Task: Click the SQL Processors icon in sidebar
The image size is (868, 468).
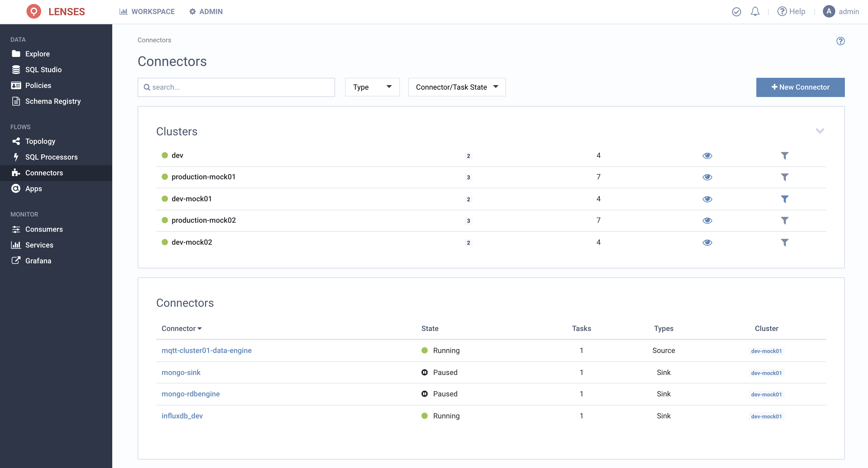Action: click(x=16, y=157)
